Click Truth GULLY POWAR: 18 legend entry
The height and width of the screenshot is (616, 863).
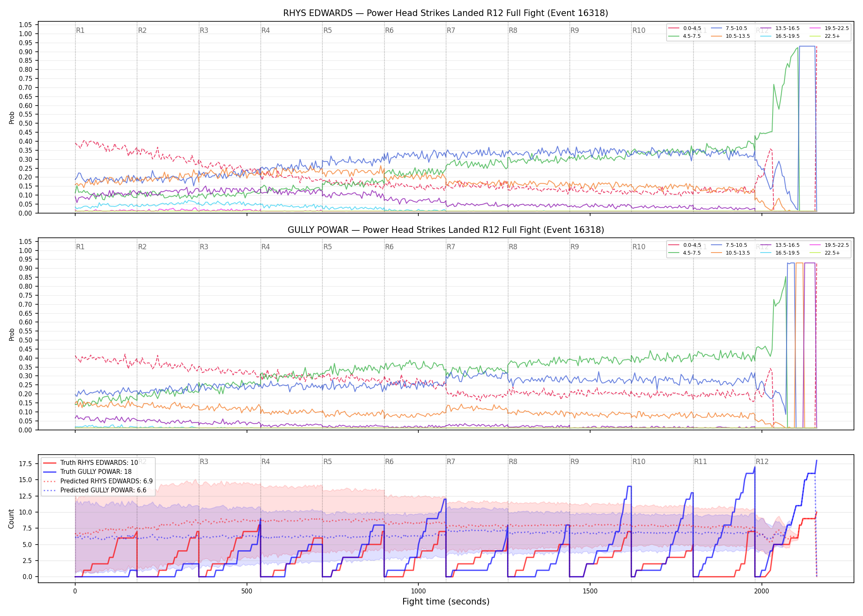[88, 472]
